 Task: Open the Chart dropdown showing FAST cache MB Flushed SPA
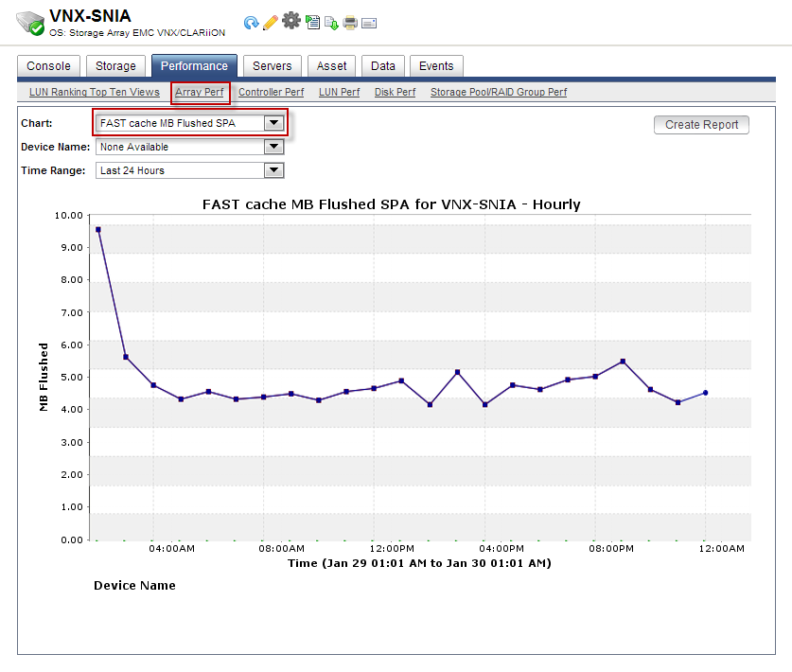pyautogui.click(x=189, y=123)
